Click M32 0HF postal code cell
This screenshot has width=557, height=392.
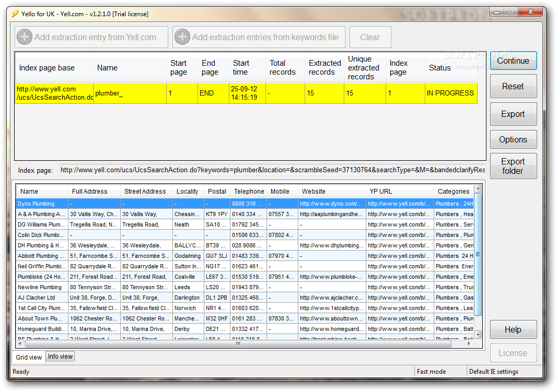tap(217, 318)
